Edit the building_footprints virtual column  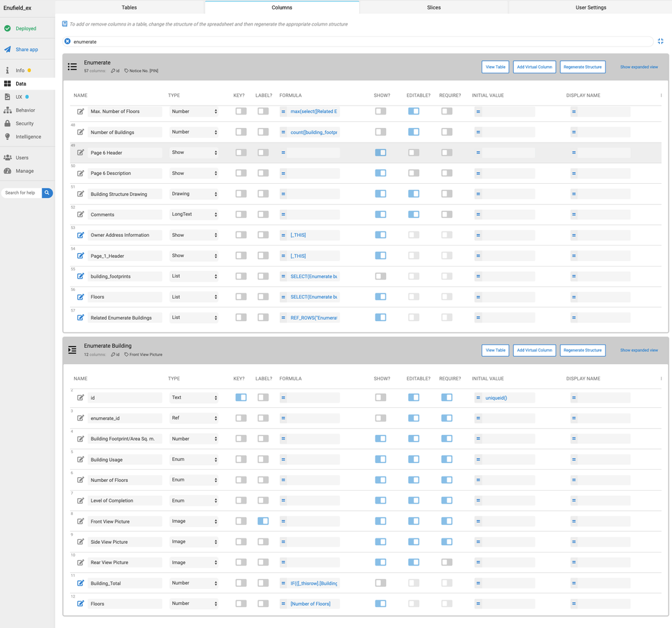click(x=80, y=276)
